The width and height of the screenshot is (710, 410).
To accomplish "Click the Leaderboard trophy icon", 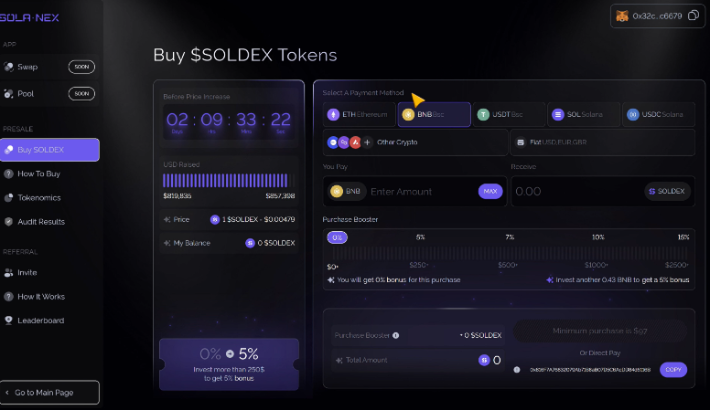I will [x=9, y=321].
